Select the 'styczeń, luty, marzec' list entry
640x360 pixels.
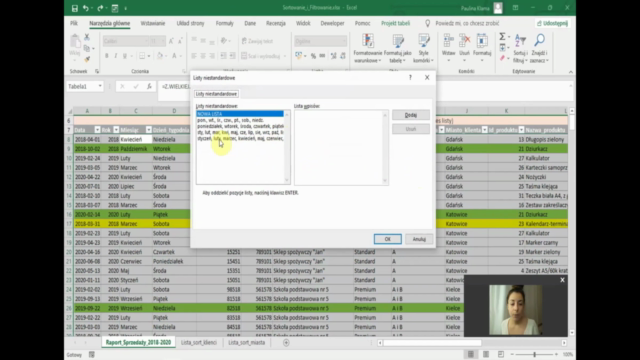[x=240, y=138]
